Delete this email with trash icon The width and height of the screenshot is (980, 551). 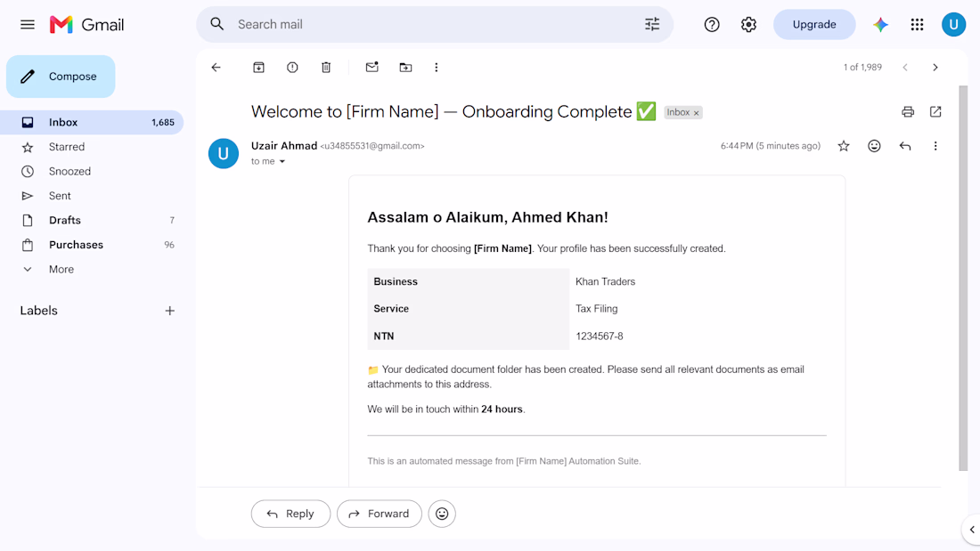coord(326,68)
